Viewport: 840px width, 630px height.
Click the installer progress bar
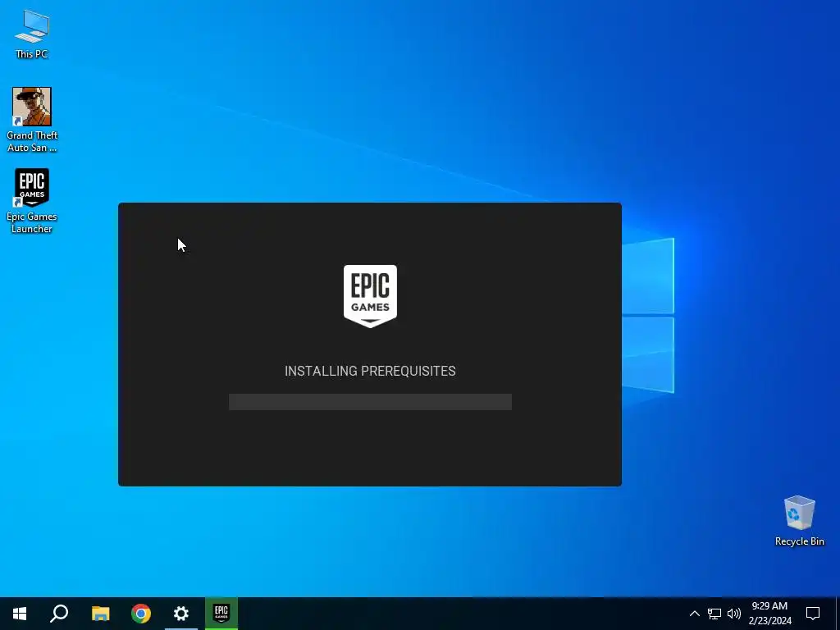[370, 402]
